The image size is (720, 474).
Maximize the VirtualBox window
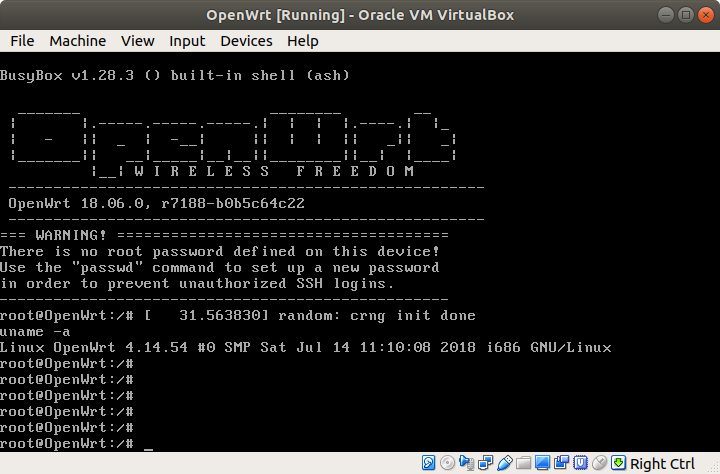pyautogui.click(x=686, y=15)
